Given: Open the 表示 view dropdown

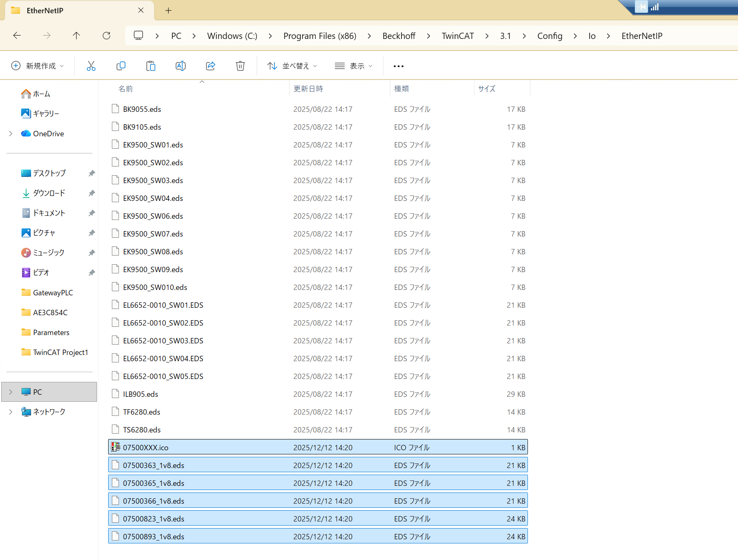Looking at the screenshot, I should (354, 66).
